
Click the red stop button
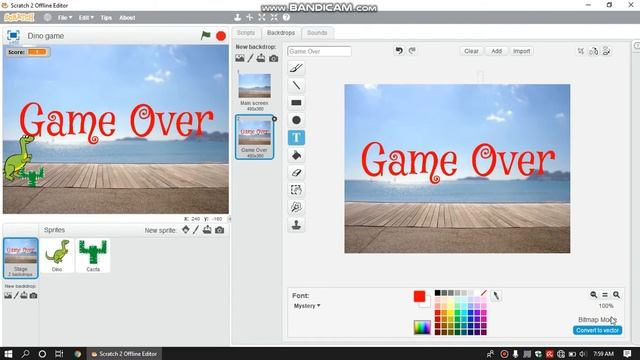221,36
